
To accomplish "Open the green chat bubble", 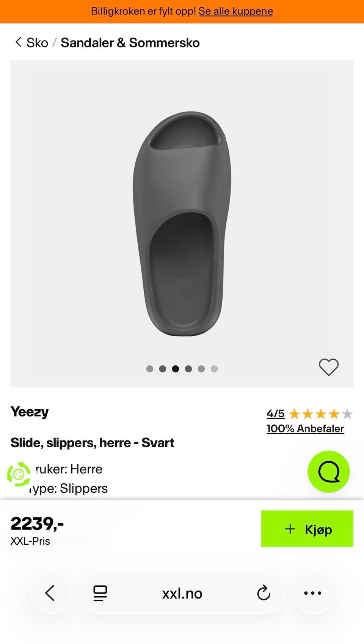I will click(x=328, y=472).
